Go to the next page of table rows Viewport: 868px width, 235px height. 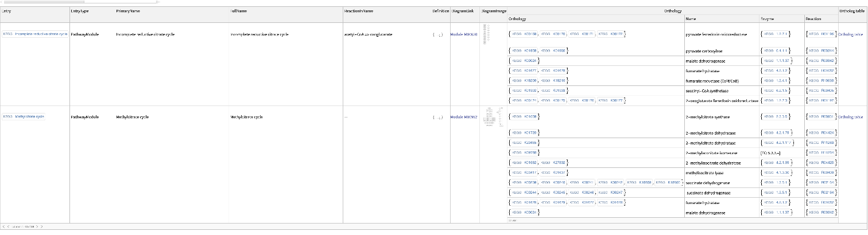tap(36, 226)
